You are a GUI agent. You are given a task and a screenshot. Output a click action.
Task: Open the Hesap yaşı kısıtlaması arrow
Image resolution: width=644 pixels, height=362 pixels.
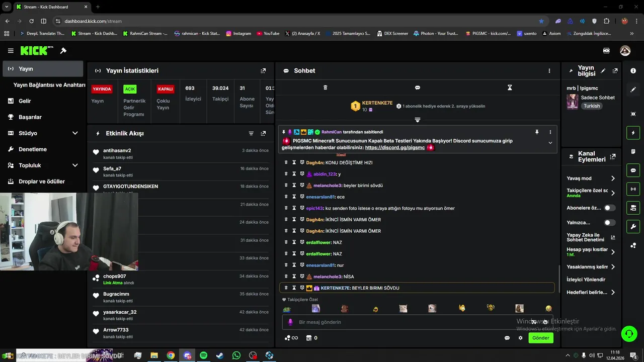pyautogui.click(x=613, y=252)
